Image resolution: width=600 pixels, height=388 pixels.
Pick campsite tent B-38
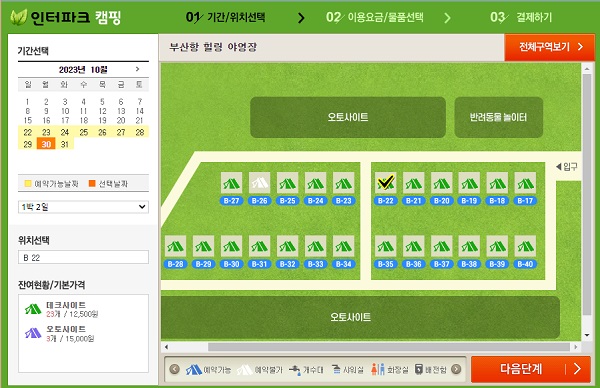[469, 246]
